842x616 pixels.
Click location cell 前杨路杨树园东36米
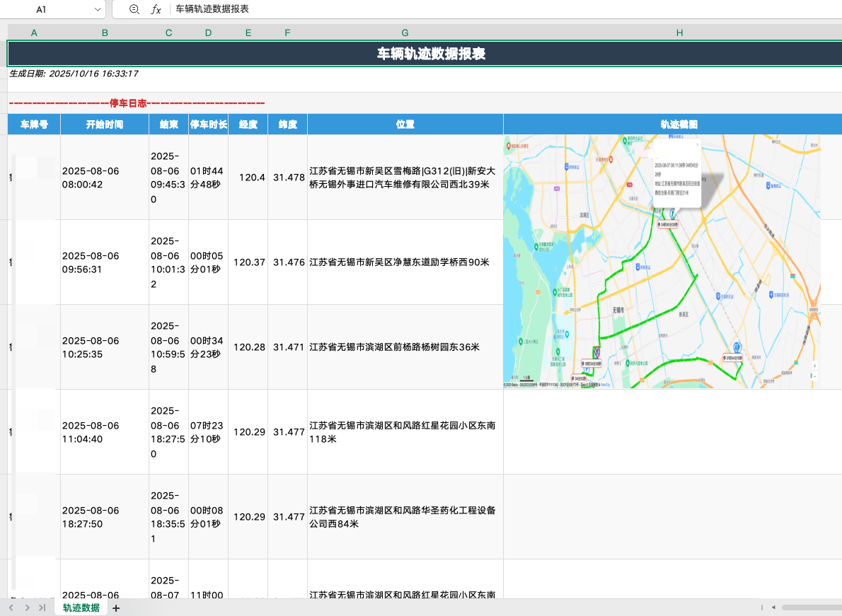coord(405,347)
